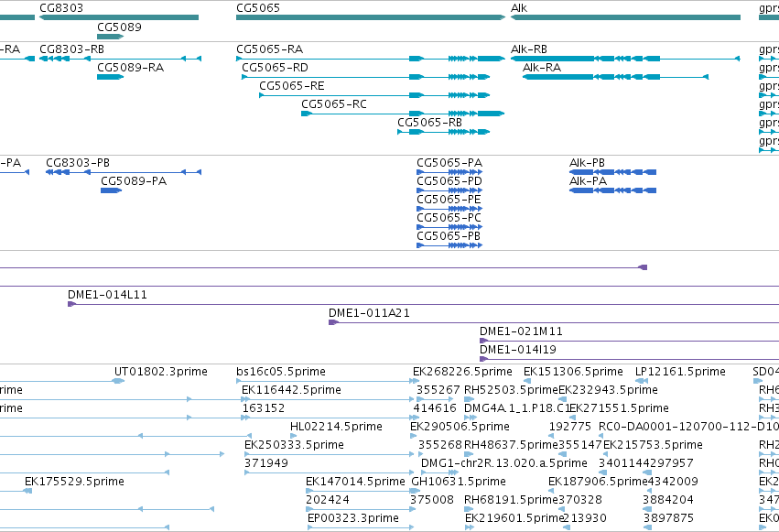Click the CG8303 gene label
Viewport: 779px width, 532px height.
(61, 8)
